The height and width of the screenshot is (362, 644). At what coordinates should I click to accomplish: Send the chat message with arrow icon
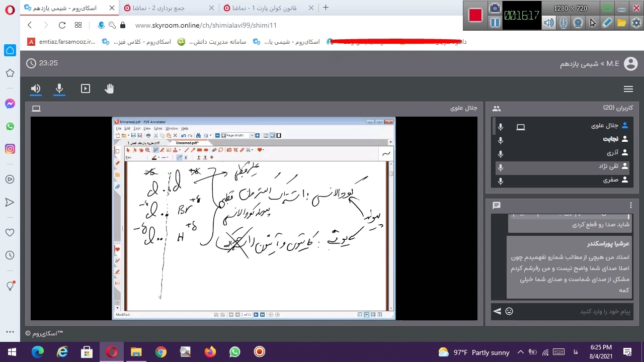tap(497, 311)
